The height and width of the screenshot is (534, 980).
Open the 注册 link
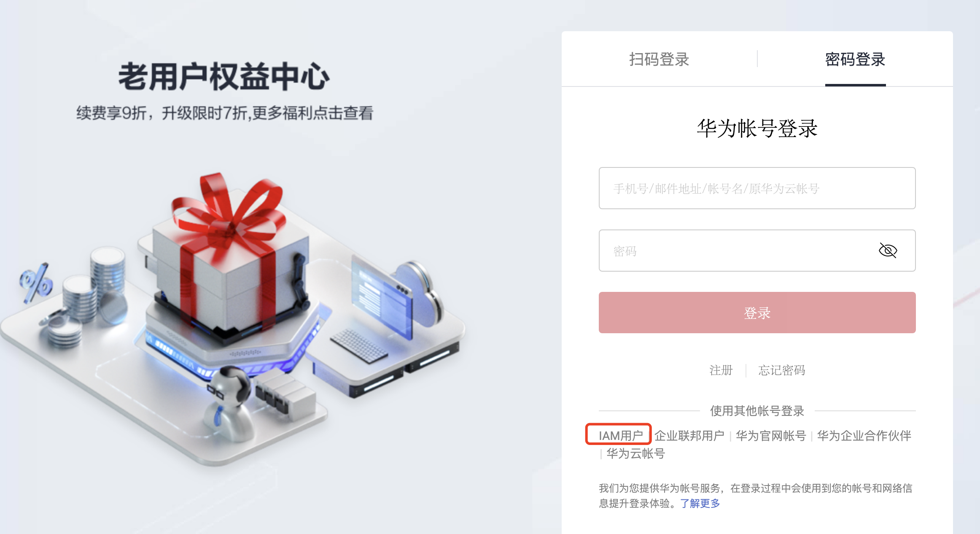point(721,370)
